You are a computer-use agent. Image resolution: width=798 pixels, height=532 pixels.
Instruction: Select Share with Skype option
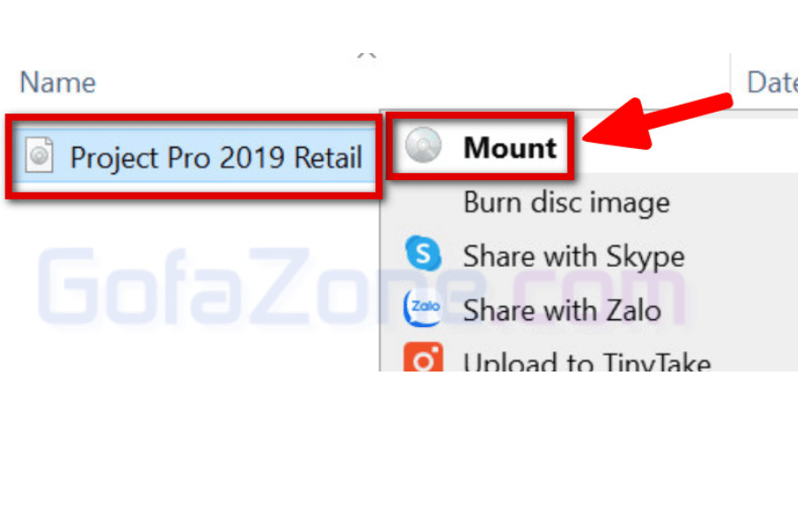(x=574, y=256)
